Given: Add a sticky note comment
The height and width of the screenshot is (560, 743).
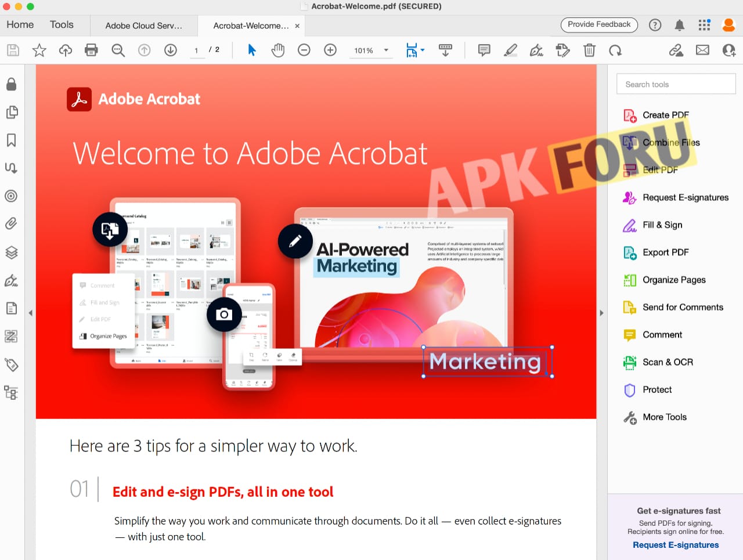Looking at the screenshot, I should (484, 50).
